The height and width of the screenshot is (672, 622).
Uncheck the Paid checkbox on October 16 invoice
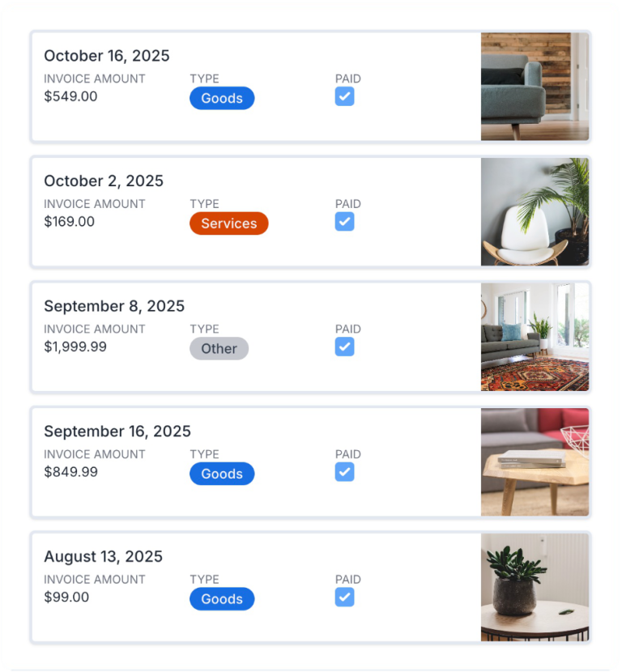pos(345,96)
